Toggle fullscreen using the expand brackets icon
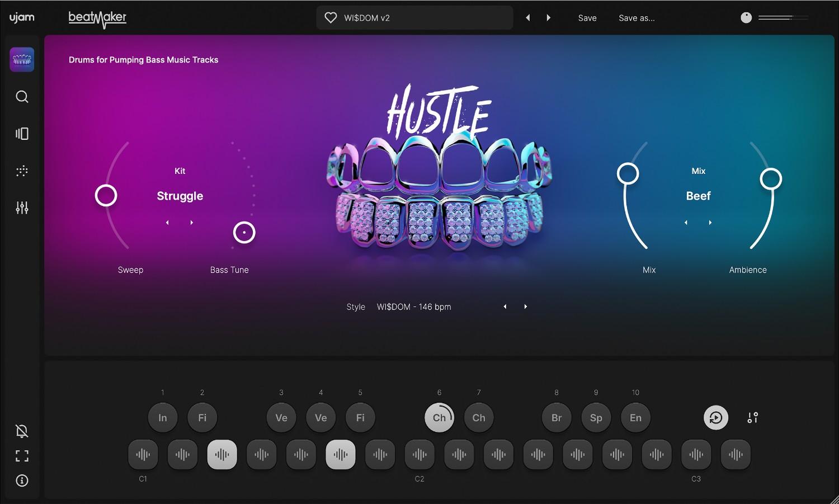 pyautogui.click(x=22, y=456)
